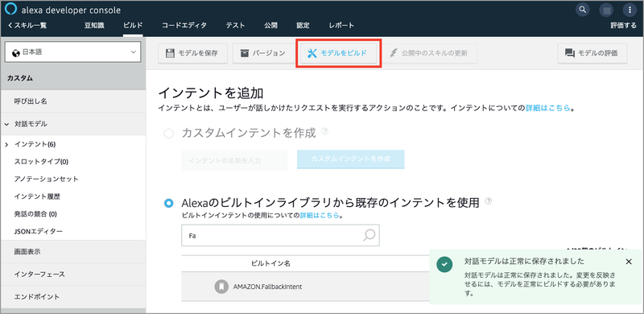
Task: Click the speech bubble model evaluation icon
Action: 570,53
